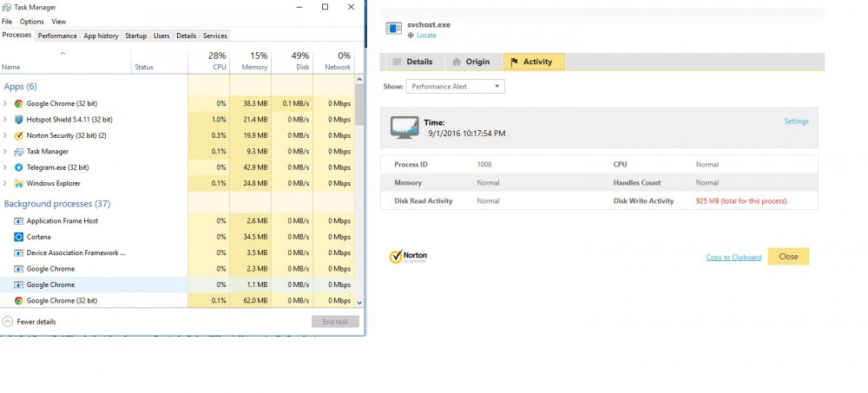Sort by Memory column header
868x393 pixels.
pos(250,61)
